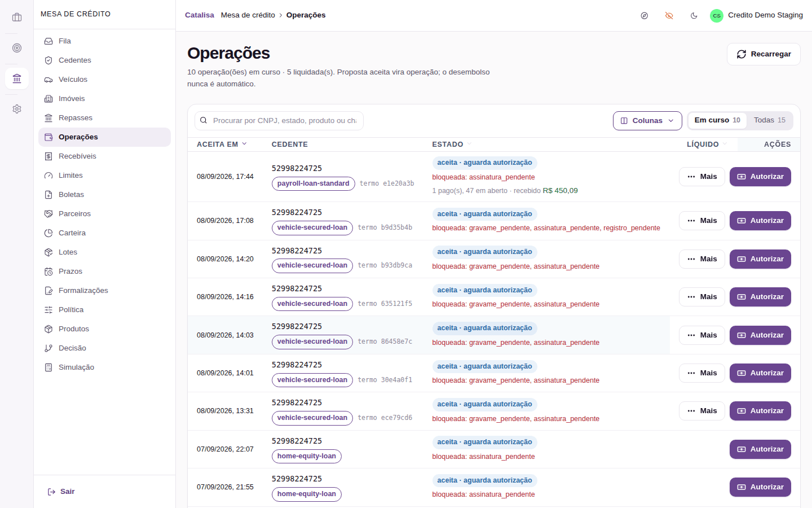Screen dimensions: 812x508
Task: Click the Recarregar button
Action: point(764,54)
